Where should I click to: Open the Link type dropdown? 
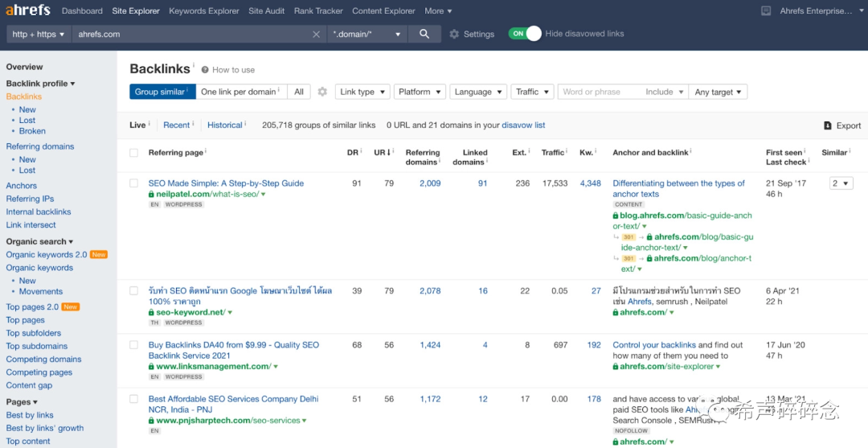(362, 92)
